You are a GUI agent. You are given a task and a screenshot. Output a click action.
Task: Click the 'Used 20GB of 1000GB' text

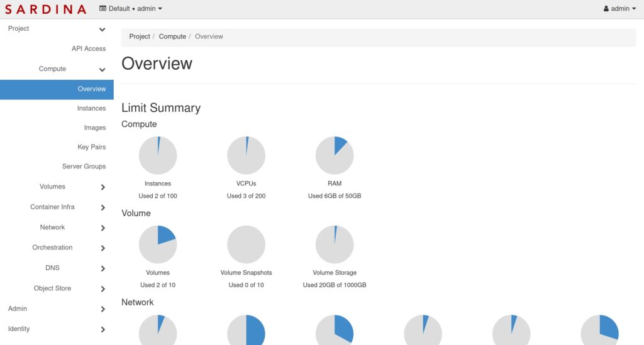[x=335, y=285]
